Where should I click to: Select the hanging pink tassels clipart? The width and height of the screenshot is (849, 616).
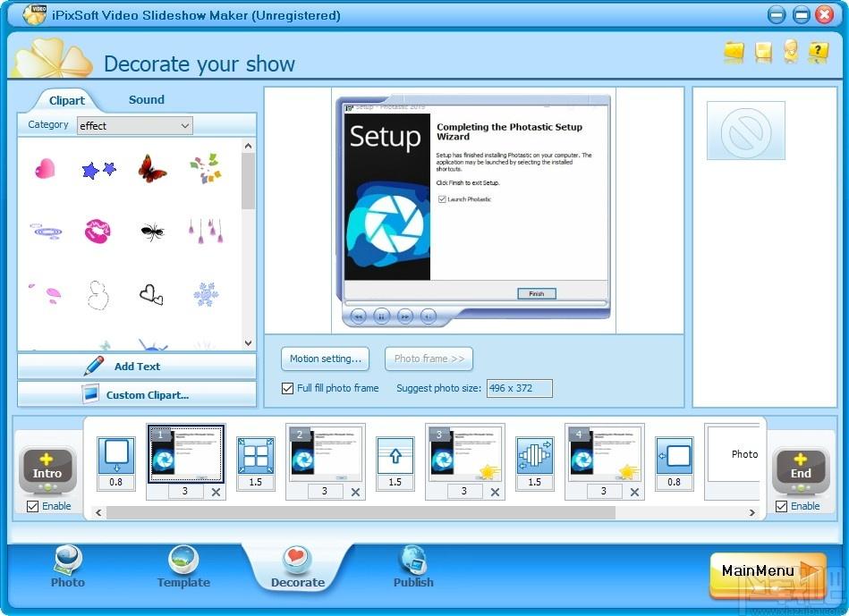(x=206, y=231)
